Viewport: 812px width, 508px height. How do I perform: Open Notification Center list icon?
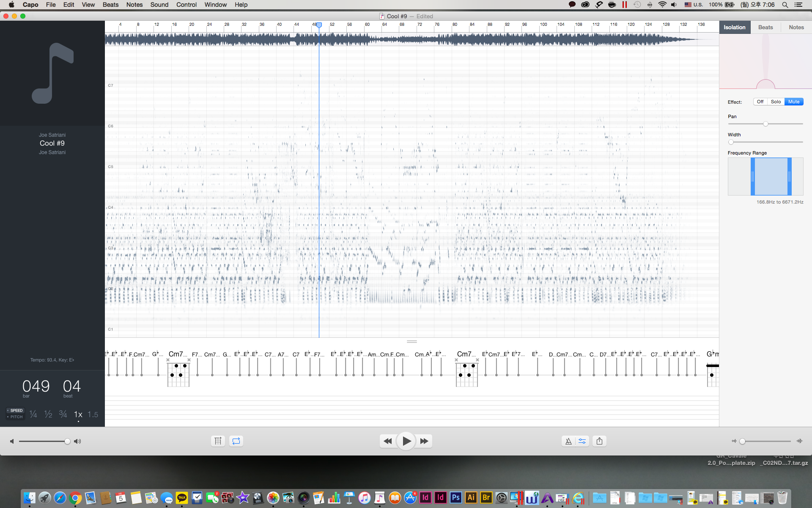798,5
